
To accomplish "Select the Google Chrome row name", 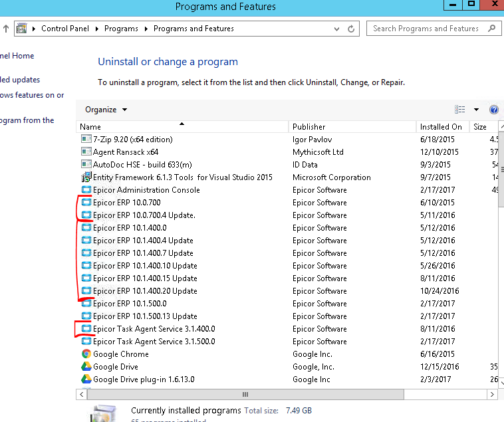I will (121, 354).
